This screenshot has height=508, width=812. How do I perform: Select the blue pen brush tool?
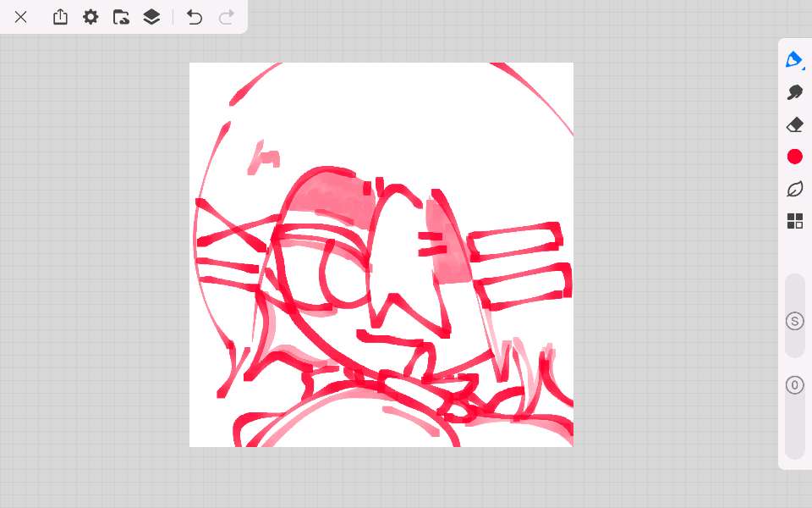[793, 59]
